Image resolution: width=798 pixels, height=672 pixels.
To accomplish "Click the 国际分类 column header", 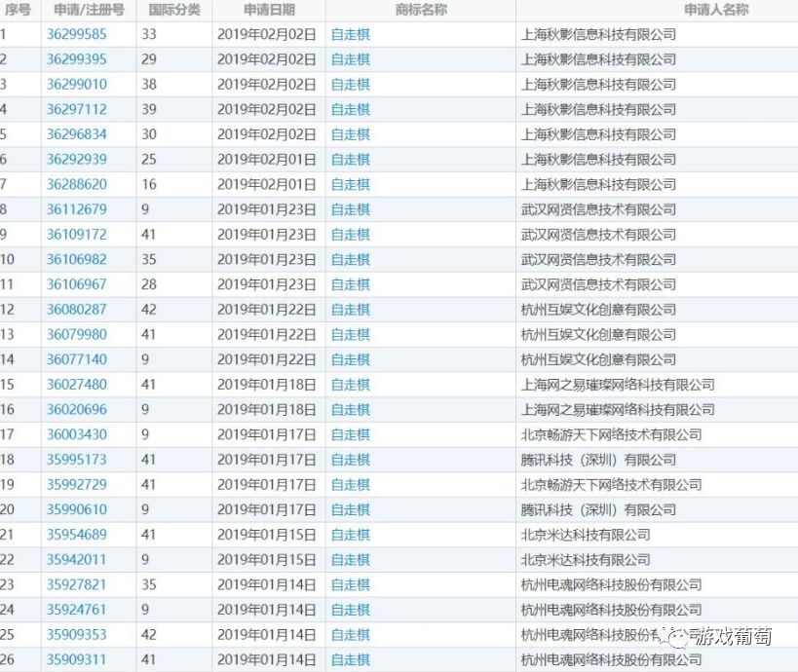I will (174, 10).
